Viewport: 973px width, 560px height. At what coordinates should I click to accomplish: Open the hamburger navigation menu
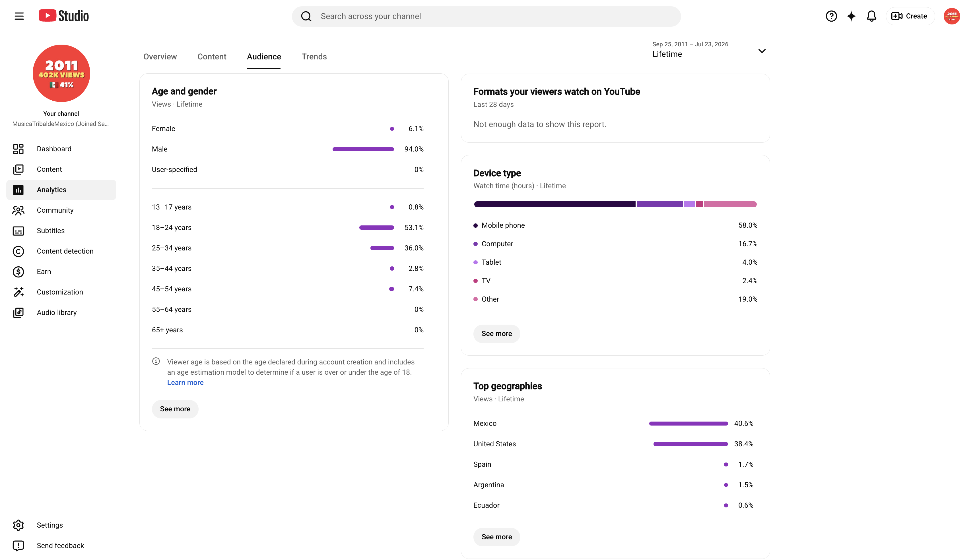pyautogui.click(x=19, y=16)
